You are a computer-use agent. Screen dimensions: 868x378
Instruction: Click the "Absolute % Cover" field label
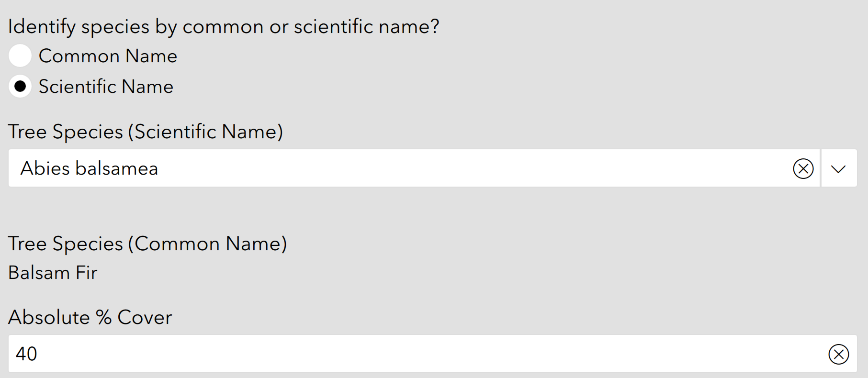[90, 317]
